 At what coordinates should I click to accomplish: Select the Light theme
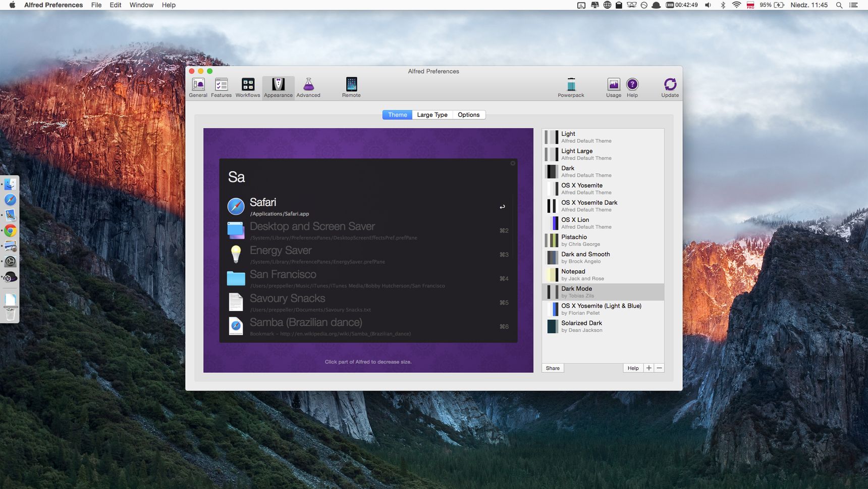[603, 137]
